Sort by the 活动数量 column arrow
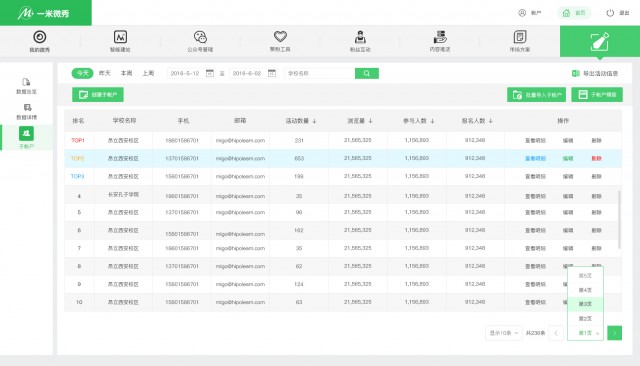The width and height of the screenshot is (640, 366). (314, 121)
